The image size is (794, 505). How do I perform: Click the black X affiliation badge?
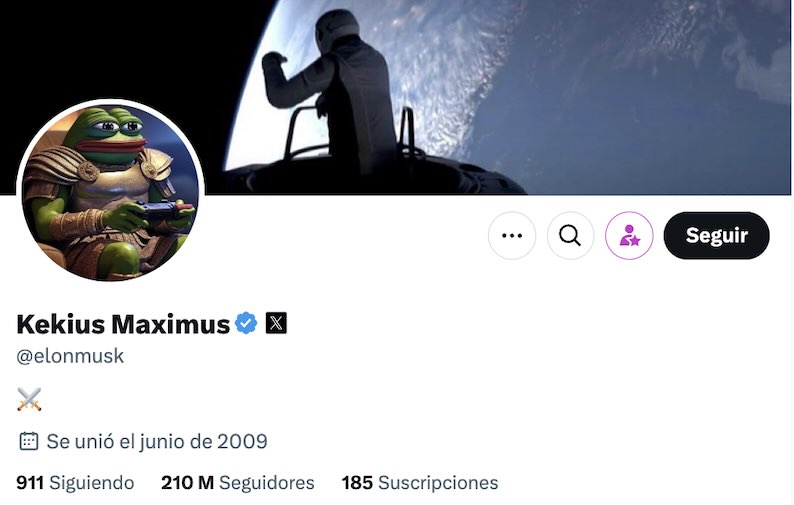(276, 323)
